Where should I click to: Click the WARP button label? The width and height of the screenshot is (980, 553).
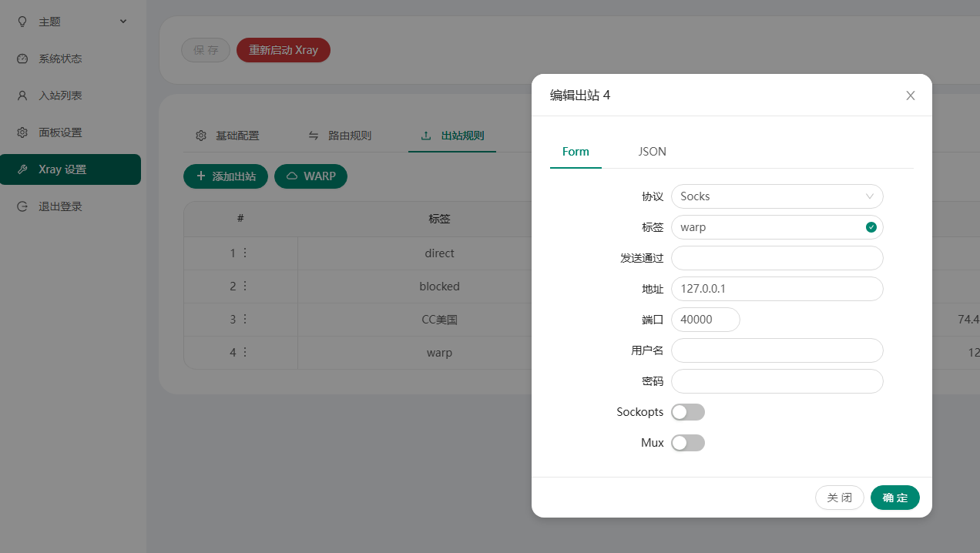point(320,176)
